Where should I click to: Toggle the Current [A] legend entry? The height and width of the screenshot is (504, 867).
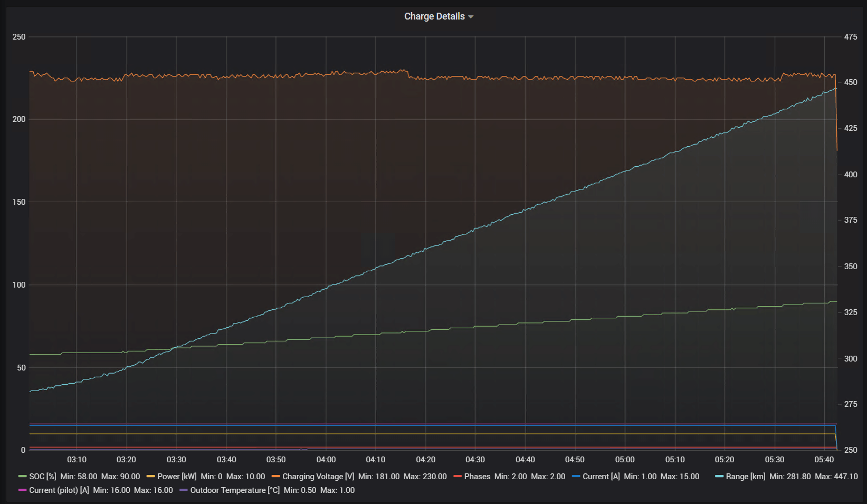601,477
